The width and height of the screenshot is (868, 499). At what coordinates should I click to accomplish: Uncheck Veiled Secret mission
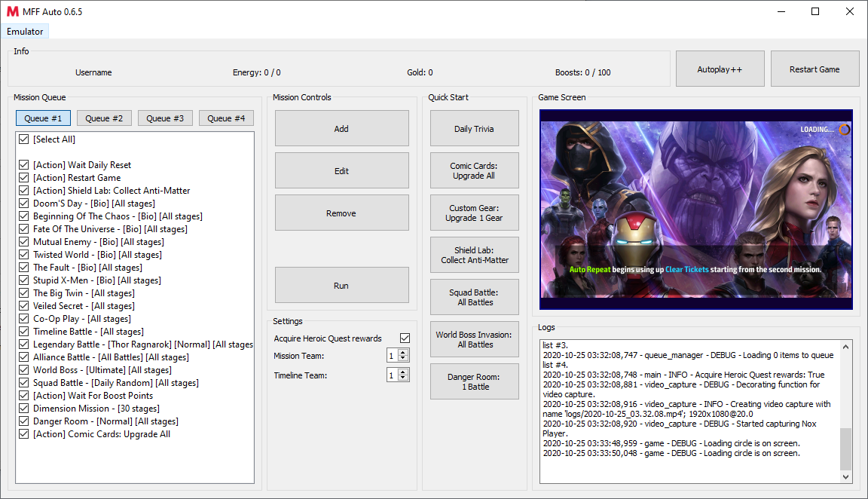click(x=24, y=306)
